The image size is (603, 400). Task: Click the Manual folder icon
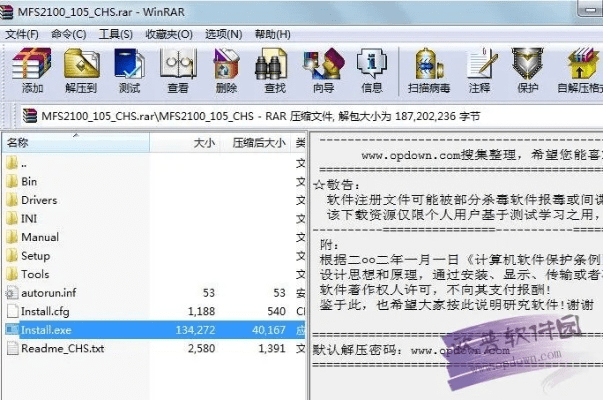tap(12, 237)
